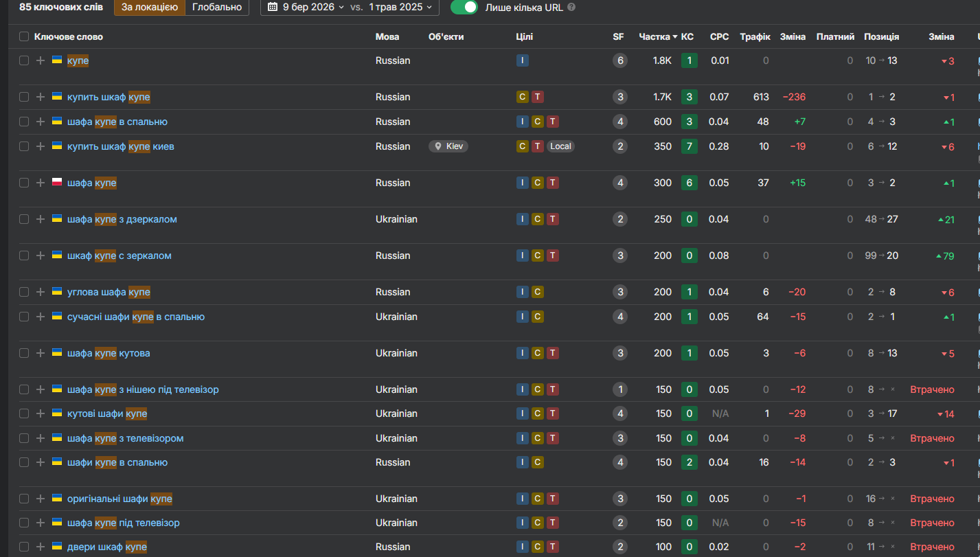Viewport: 980px width, 557px height.
Task: Open the 9 бер 2026 date dropdown
Action: click(306, 7)
